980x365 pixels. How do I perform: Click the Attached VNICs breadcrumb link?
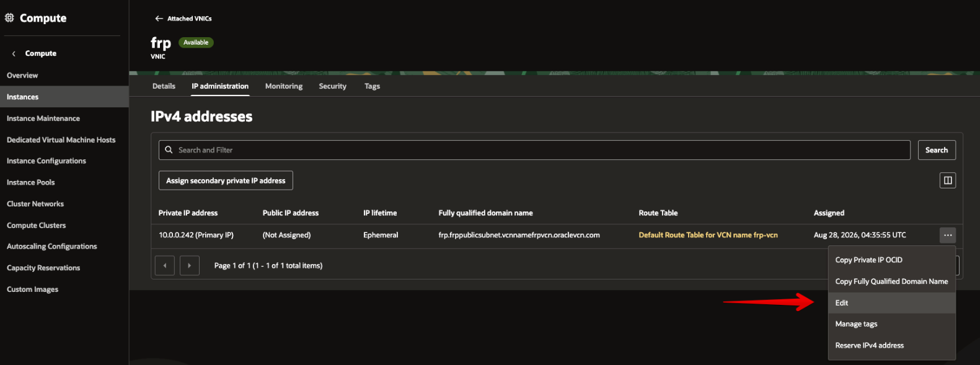coord(189,19)
